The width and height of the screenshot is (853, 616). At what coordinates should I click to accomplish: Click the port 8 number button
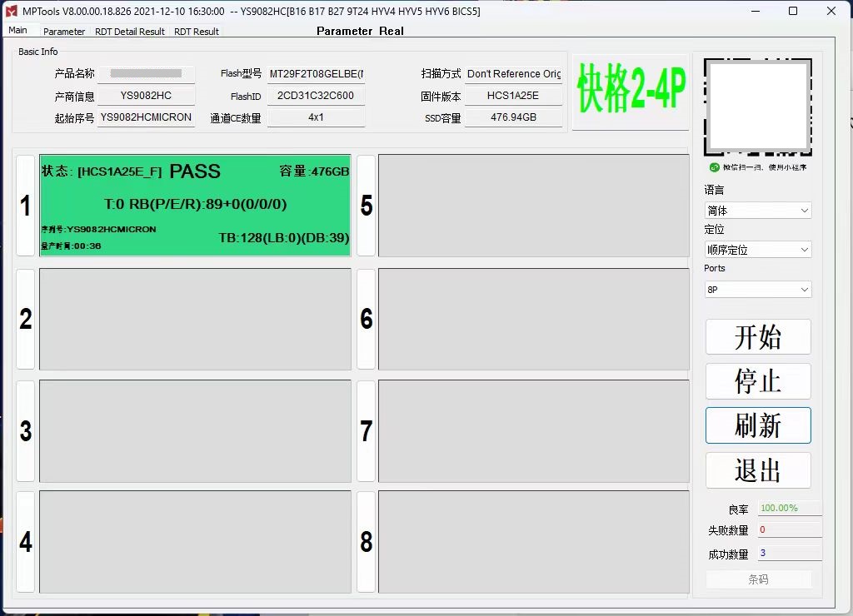point(367,542)
